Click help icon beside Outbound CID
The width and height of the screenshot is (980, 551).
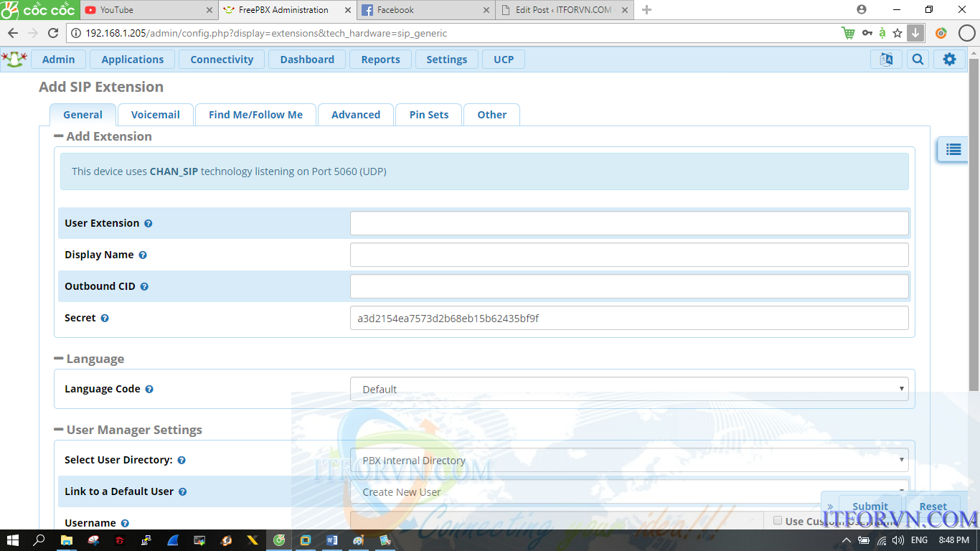pyautogui.click(x=144, y=287)
